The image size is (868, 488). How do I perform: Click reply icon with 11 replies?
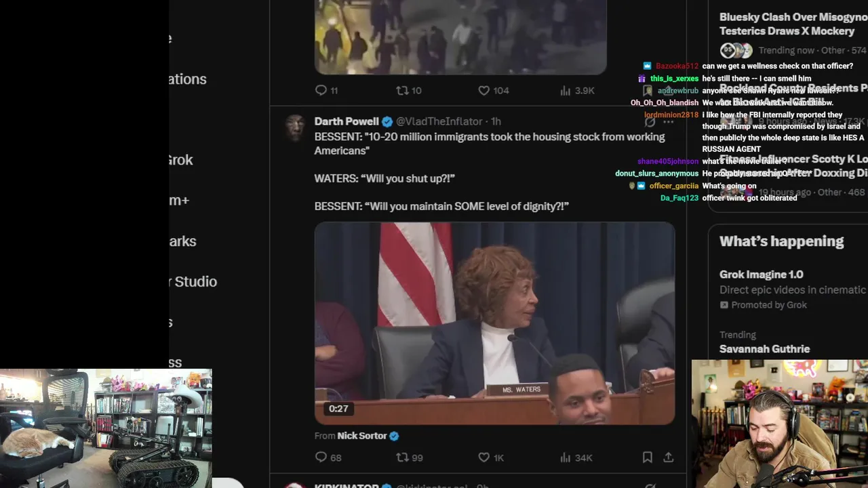[x=321, y=90]
